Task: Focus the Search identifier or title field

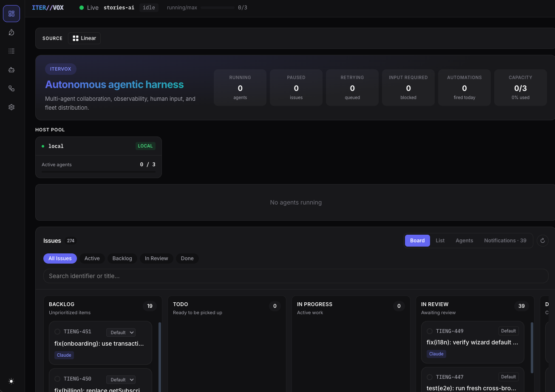Action: [x=296, y=276]
